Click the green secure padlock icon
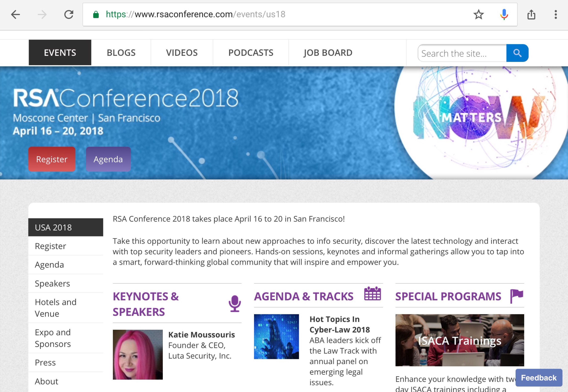The height and width of the screenshot is (392, 568). [x=96, y=15]
